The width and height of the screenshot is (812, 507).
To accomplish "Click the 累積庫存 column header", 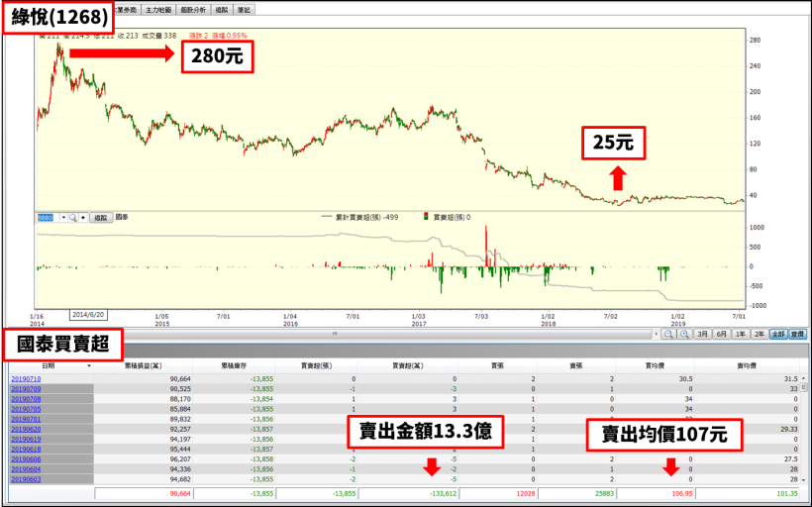I will [x=234, y=365].
